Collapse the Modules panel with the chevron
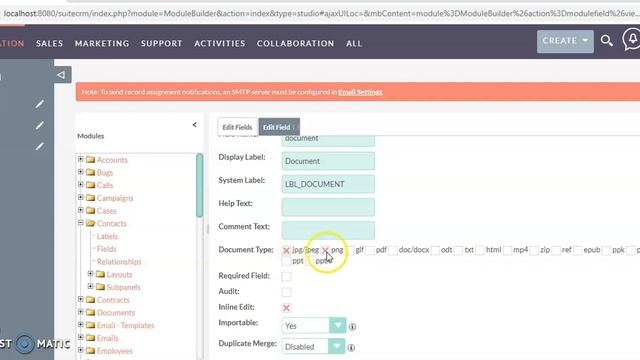The width and height of the screenshot is (640, 360). pyautogui.click(x=194, y=124)
